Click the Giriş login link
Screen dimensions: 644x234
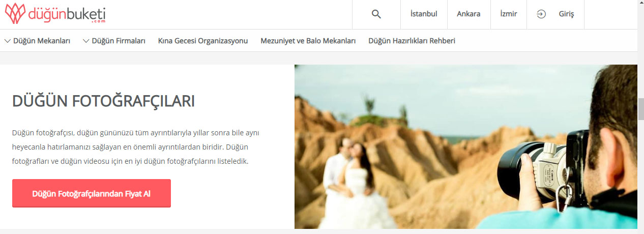pos(566,14)
